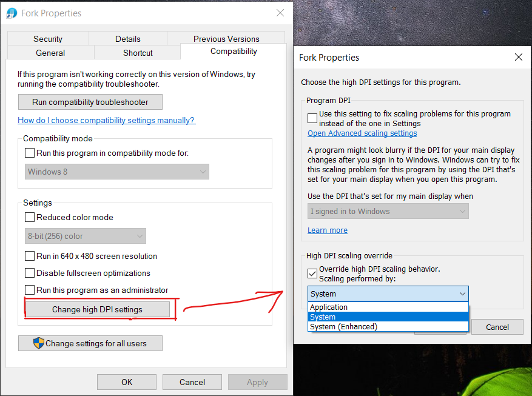Click the "Learn more" link
This screenshot has width=532, height=396.
click(x=327, y=230)
